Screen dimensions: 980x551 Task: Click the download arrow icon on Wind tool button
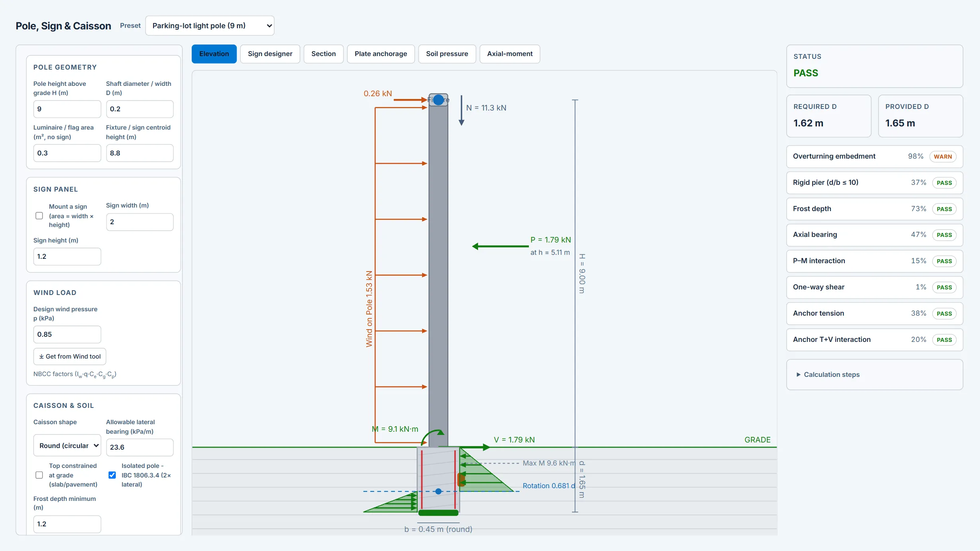tap(41, 357)
